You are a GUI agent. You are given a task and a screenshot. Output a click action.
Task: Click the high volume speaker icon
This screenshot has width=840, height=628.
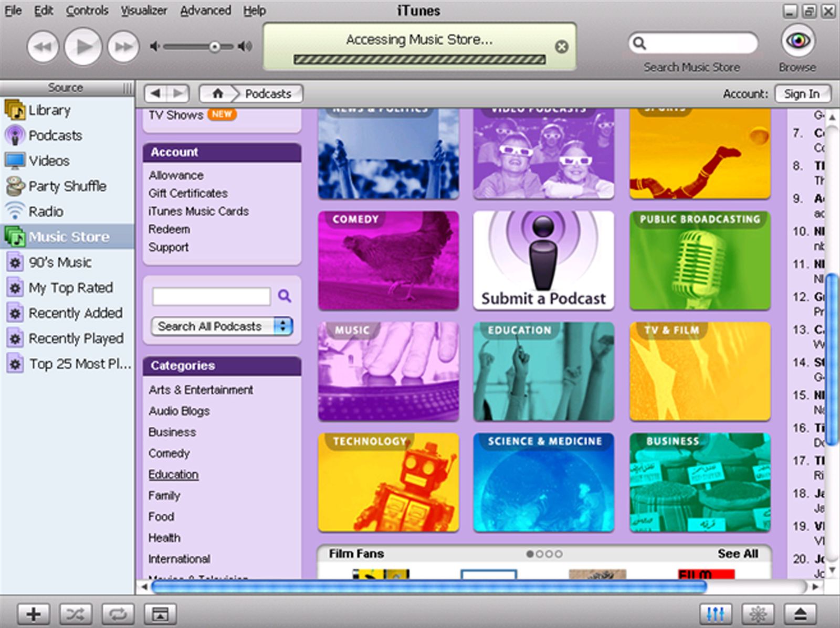245,47
